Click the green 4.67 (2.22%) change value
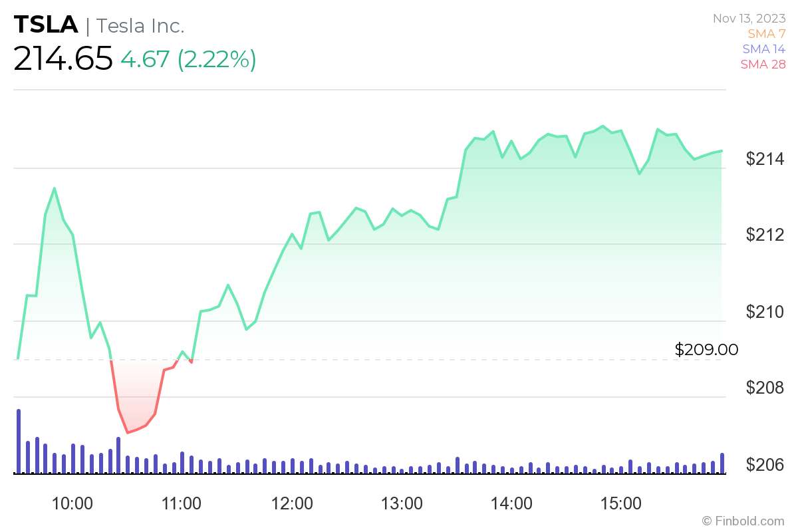Screen dimensions: 798x532 [x=188, y=59]
